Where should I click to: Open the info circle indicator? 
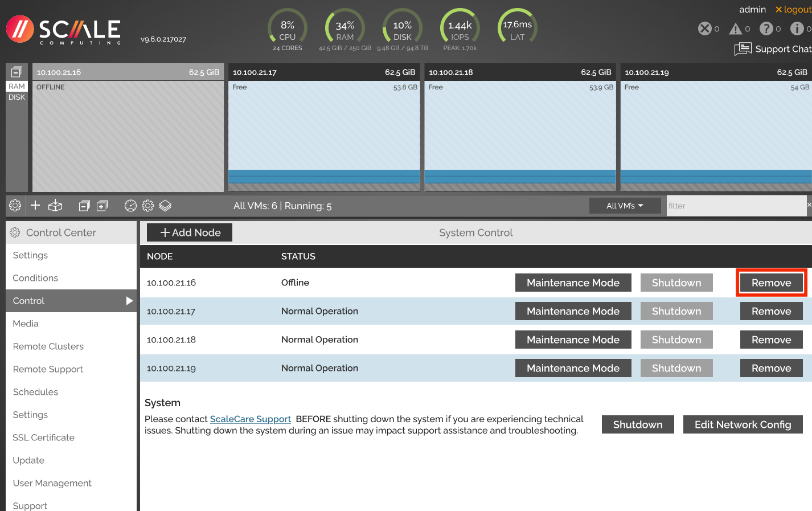point(797,28)
